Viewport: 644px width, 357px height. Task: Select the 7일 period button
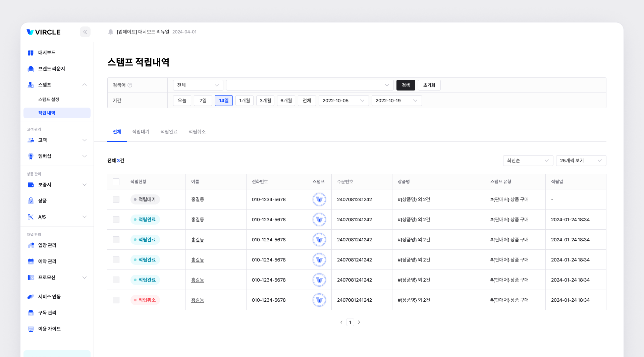[x=203, y=101]
